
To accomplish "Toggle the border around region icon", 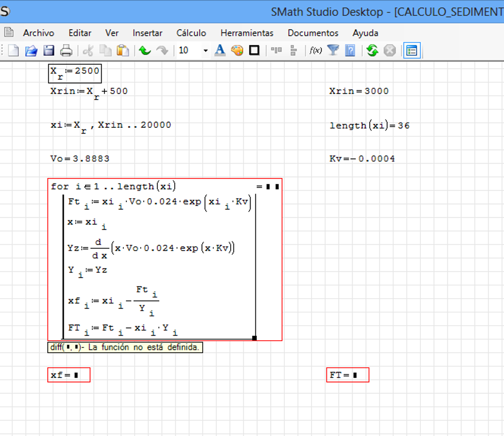I will pos(254,50).
